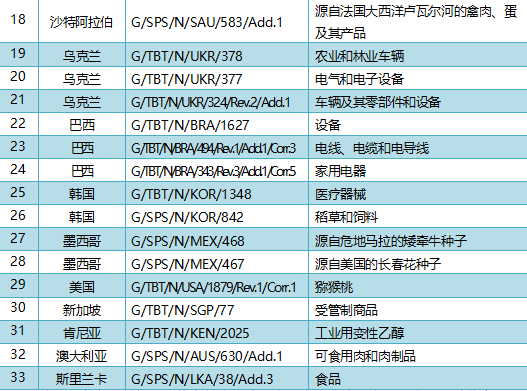Screen dimensions: 527x391
Task: Click the 墨西哥 cell in row 27
Action: (x=82, y=239)
